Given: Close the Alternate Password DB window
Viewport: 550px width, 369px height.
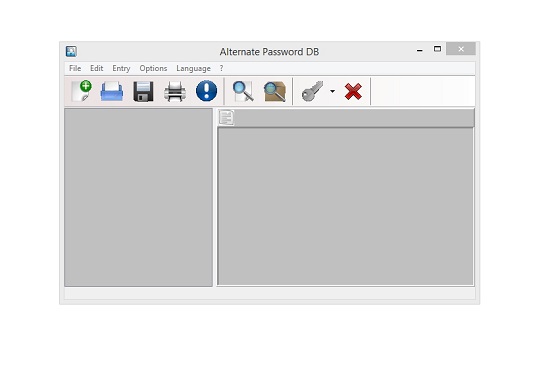Looking at the screenshot, I should pyautogui.click(x=461, y=49).
